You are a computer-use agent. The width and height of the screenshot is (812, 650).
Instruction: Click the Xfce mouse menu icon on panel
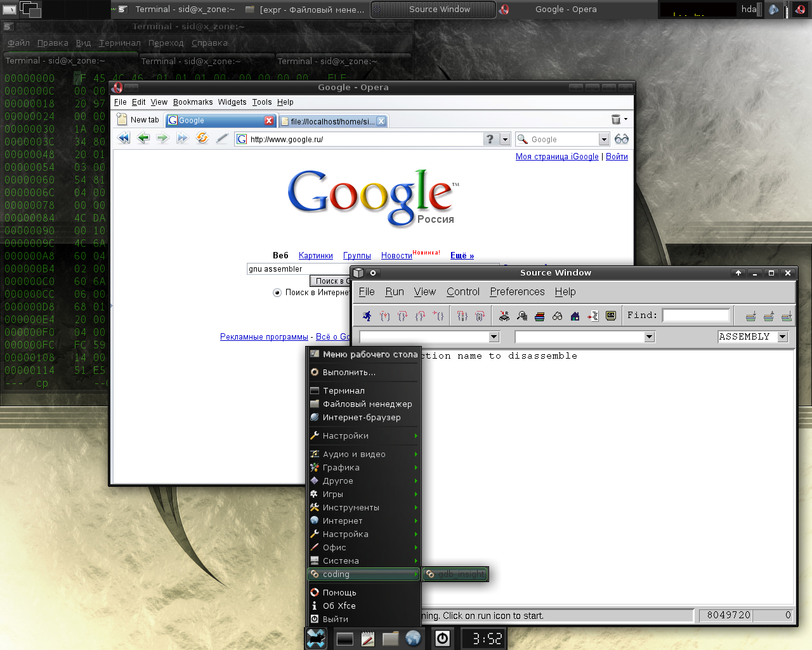[316, 639]
